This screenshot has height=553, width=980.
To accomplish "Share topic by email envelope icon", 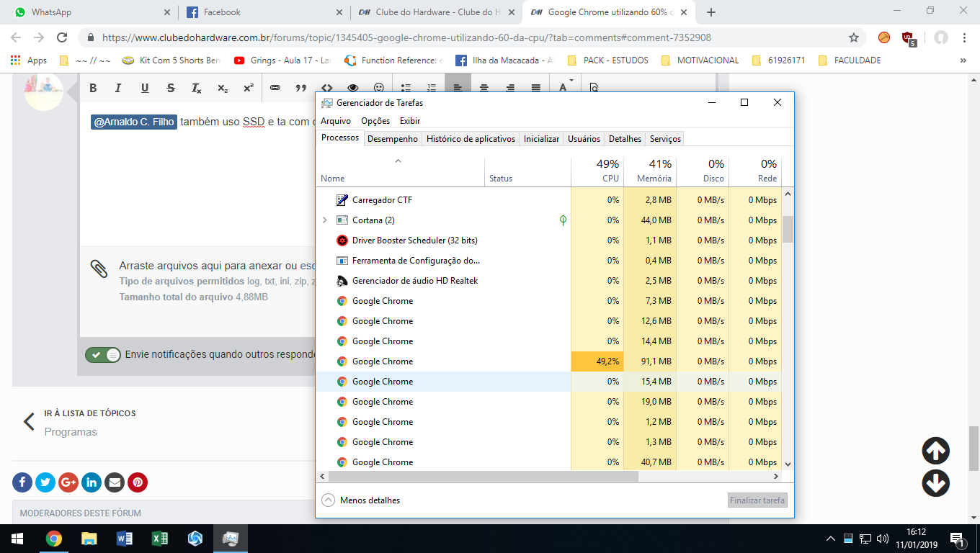I will 115,482.
